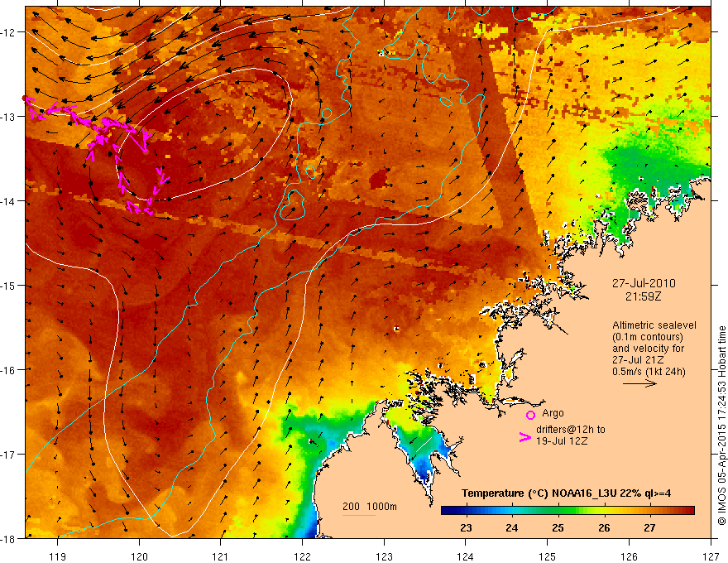Click the 'drifters@12h to' legend label
This screenshot has height=563, width=728.
pos(571,430)
